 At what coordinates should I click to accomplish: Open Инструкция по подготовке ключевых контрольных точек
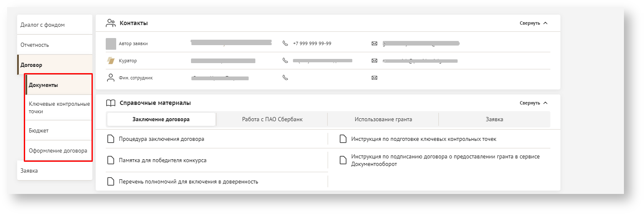423,139
